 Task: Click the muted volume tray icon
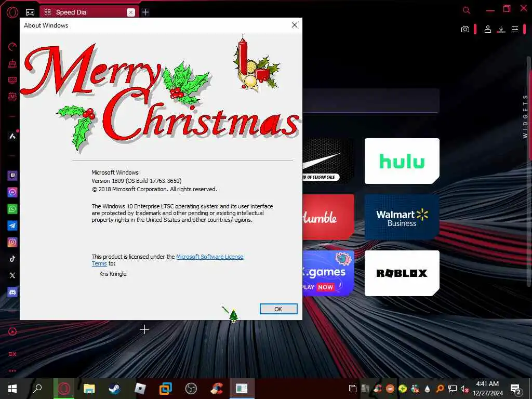pos(464,389)
